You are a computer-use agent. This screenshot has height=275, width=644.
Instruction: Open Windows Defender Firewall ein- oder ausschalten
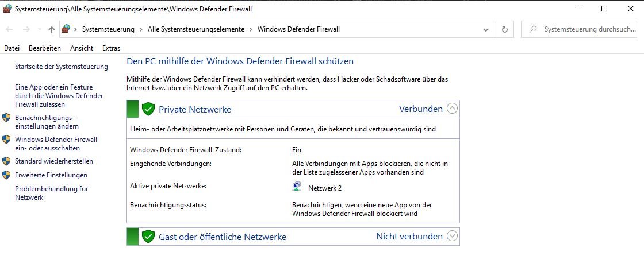56,144
